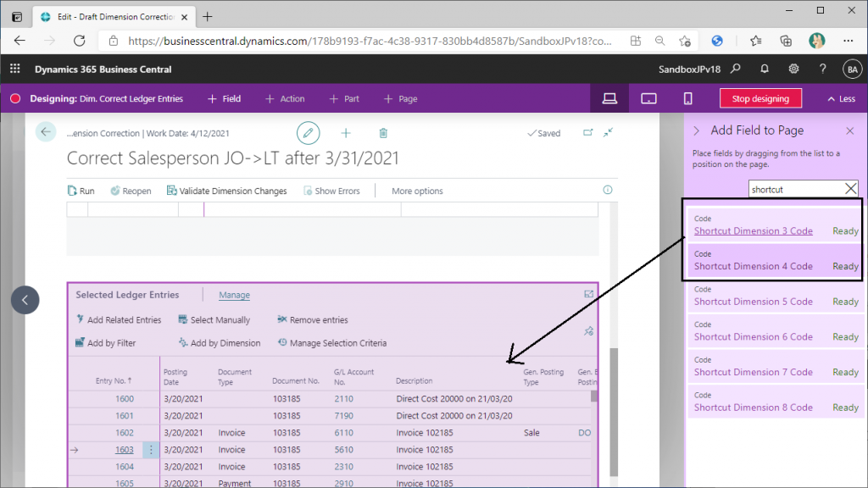
Task: Click the edit pencil icon
Action: (308, 133)
